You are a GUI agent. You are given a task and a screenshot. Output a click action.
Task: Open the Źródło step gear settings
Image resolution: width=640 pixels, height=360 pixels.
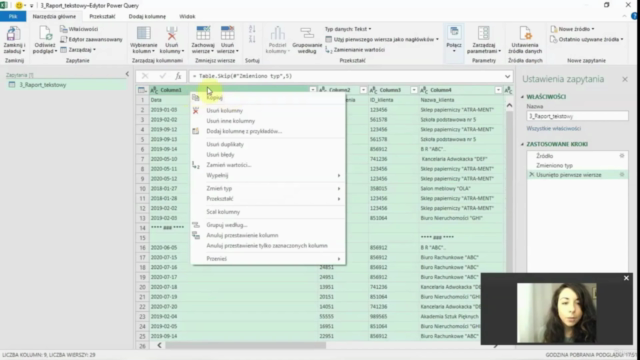click(622, 156)
